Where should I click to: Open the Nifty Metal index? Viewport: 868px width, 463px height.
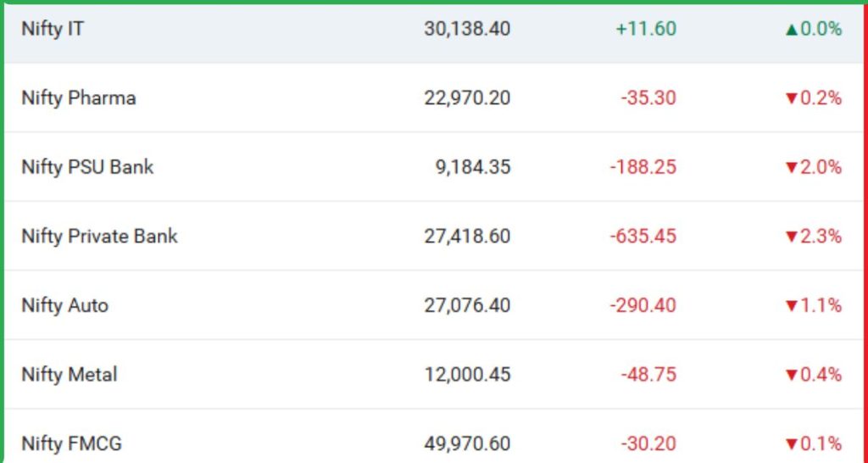pyautogui.click(x=69, y=375)
